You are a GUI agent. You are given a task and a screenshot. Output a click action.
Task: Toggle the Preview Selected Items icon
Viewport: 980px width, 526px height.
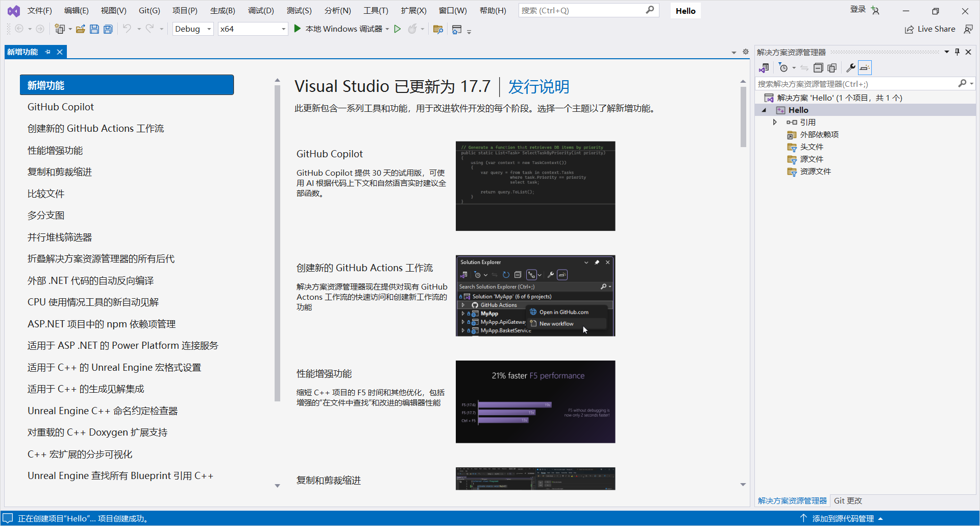(x=865, y=67)
